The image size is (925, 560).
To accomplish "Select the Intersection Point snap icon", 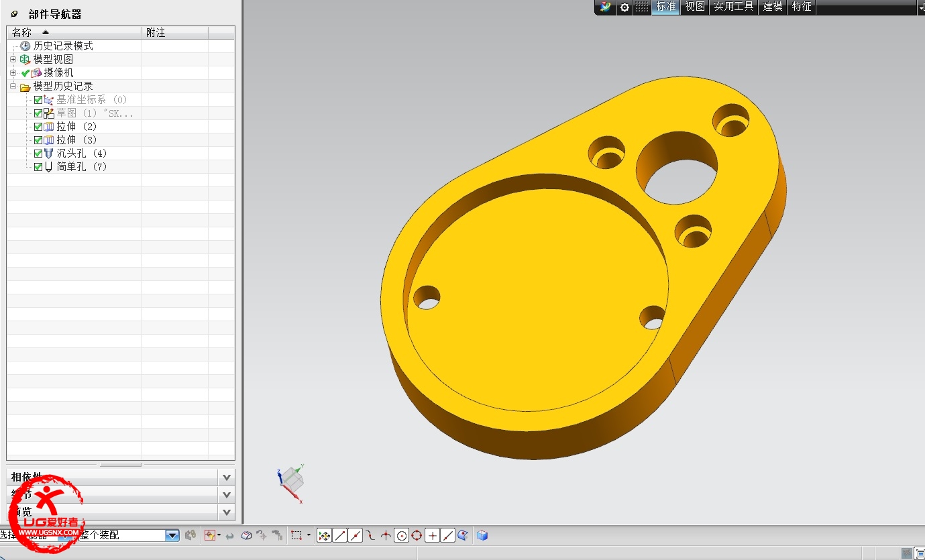I will point(386,535).
